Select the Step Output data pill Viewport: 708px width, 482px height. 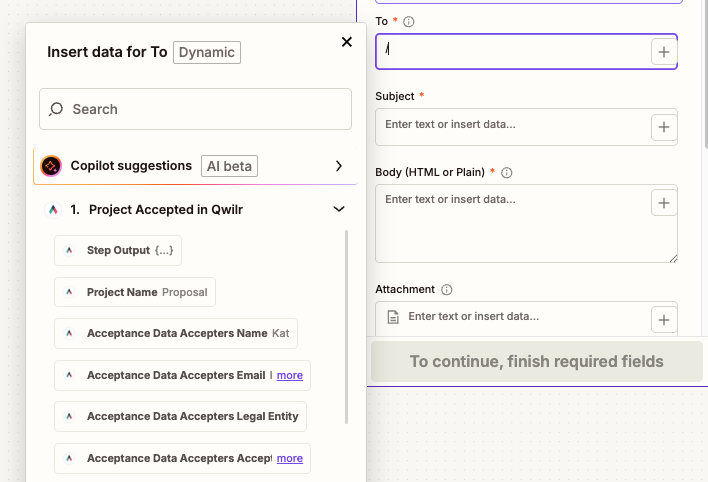(x=118, y=250)
